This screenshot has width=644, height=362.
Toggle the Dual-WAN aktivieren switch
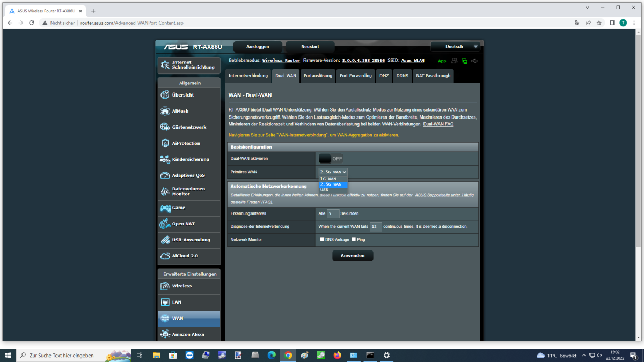331,159
